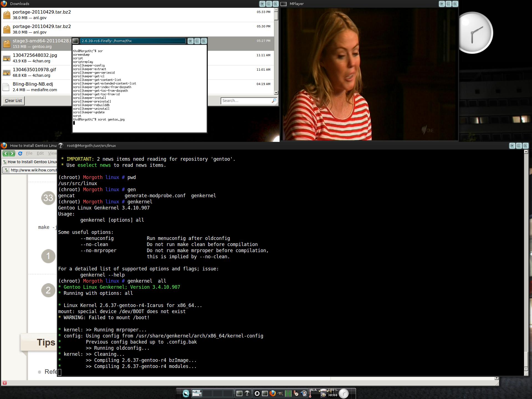Launch the 'a' launcher icon in shelf
This screenshot has height=399, width=532.
(257, 393)
